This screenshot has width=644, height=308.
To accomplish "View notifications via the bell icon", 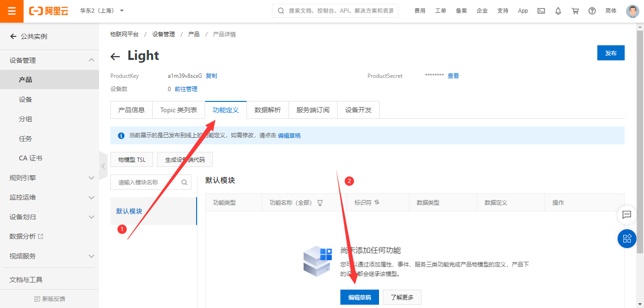I will (558, 10).
